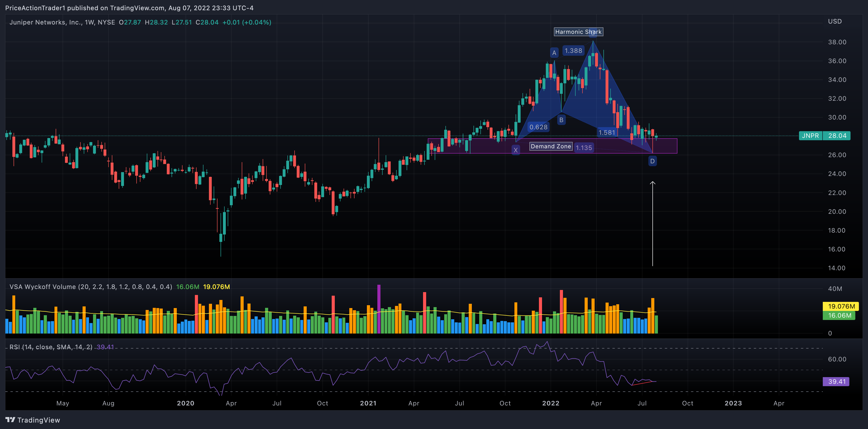Click the close value C28.04 in header
This screenshot has height=429, width=868.
pyautogui.click(x=207, y=22)
